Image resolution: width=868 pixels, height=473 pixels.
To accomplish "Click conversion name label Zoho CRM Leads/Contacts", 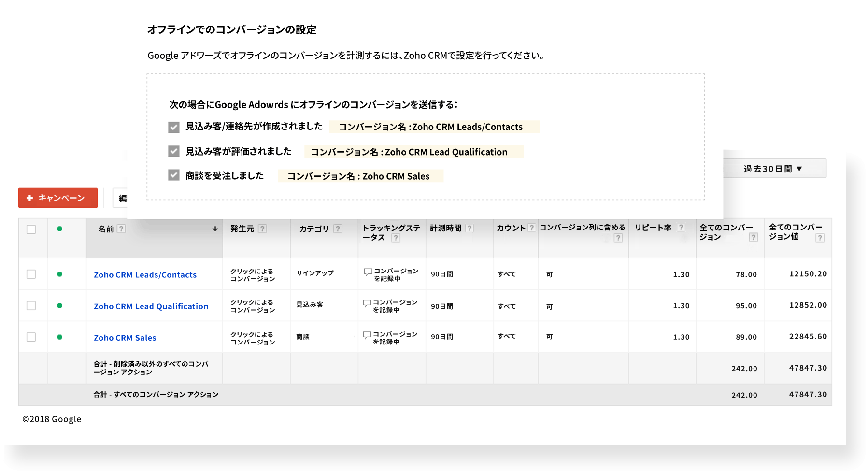I will 434,127.
